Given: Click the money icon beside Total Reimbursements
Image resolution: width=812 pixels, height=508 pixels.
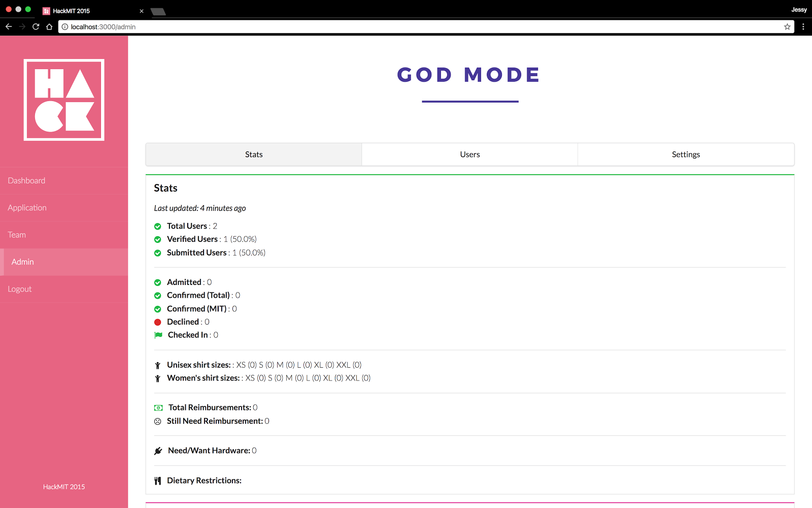Looking at the screenshot, I should click(157, 407).
